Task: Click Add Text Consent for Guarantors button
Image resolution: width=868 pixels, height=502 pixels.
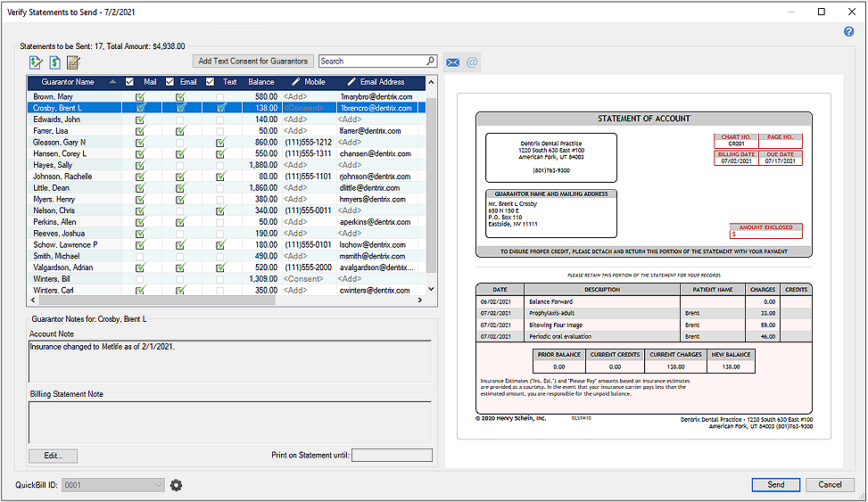Action: click(x=253, y=62)
